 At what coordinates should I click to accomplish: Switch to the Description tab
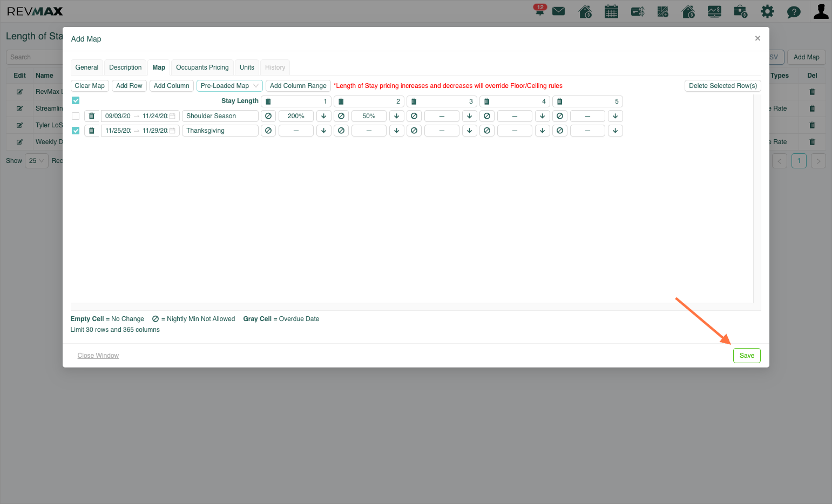click(x=125, y=67)
